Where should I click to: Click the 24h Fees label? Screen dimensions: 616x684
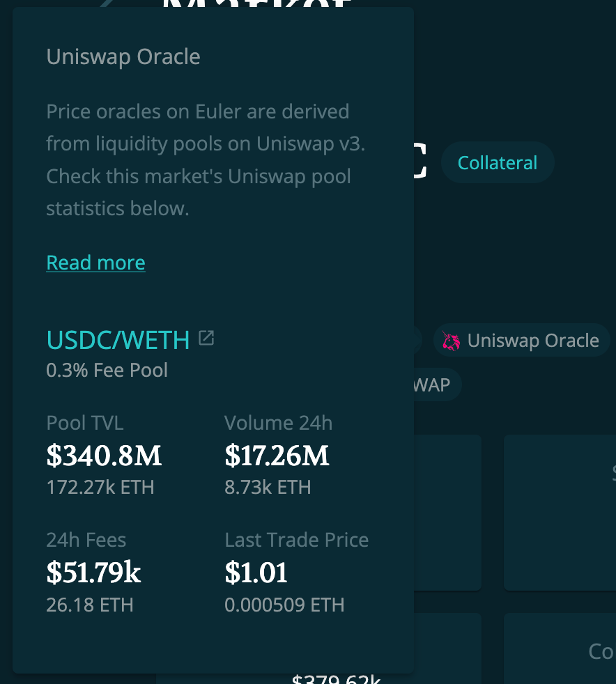click(x=86, y=540)
